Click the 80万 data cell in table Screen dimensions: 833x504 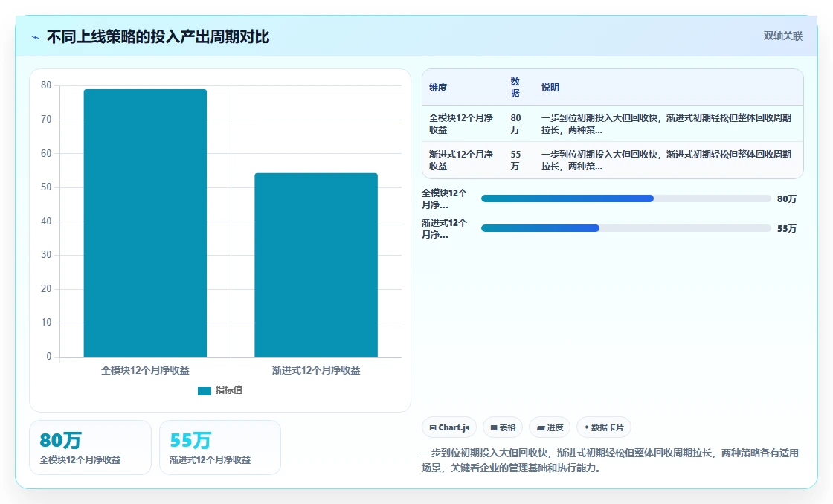tap(515, 123)
